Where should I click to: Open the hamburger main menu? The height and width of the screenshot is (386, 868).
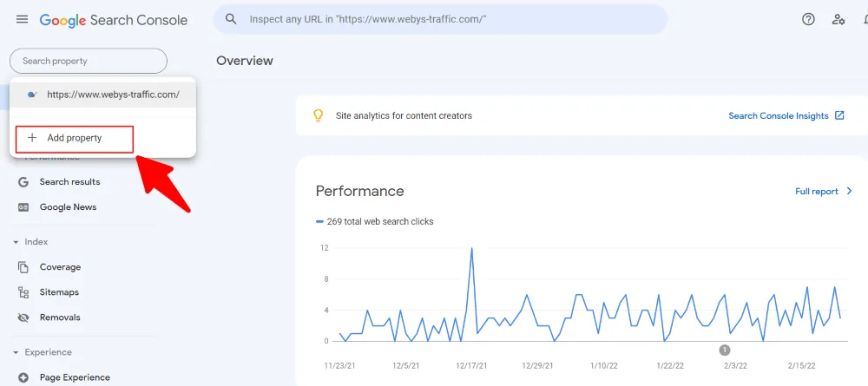pos(23,19)
